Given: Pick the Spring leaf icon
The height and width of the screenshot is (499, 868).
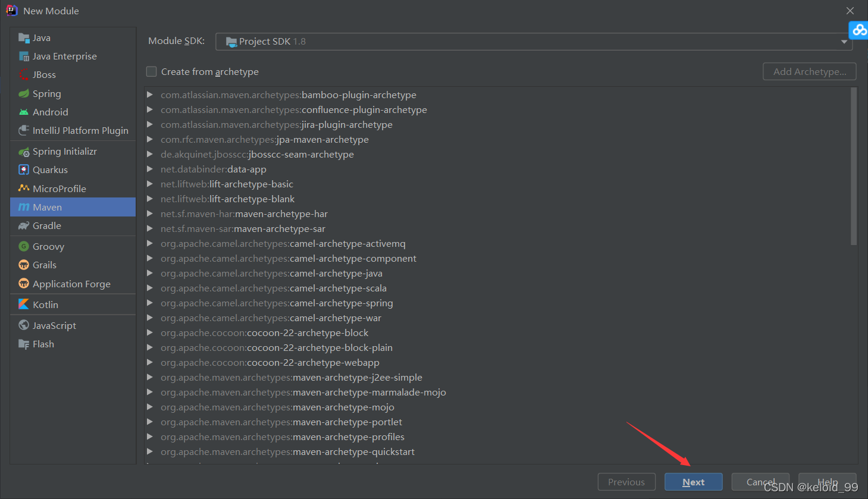Looking at the screenshot, I should pos(24,94).
